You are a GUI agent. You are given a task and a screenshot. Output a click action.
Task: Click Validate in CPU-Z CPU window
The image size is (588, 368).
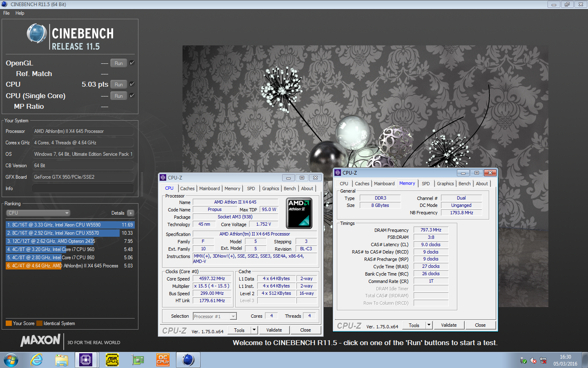pos(274,330)
